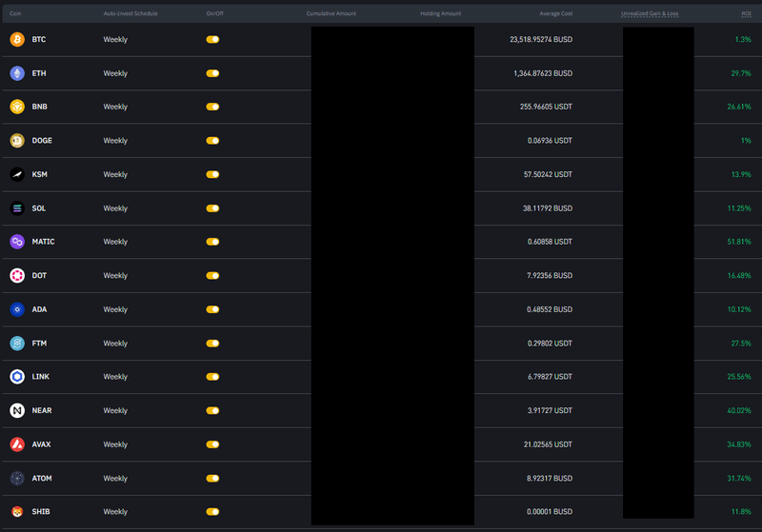Click the On/Off column header
The height and width of the screenshot is (532, 762).
pos(214,13)
